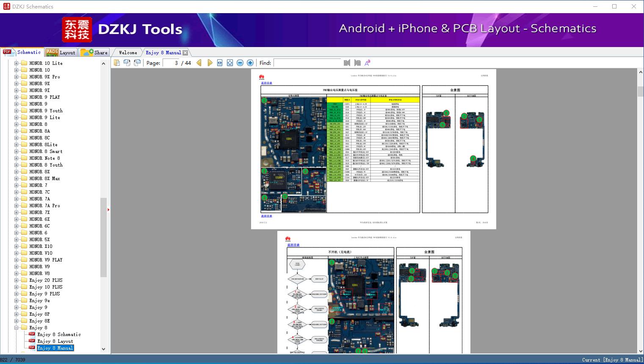Expand the HONOR 5X folder
Viewport: 644px width, 364px height.
[16, 239]
